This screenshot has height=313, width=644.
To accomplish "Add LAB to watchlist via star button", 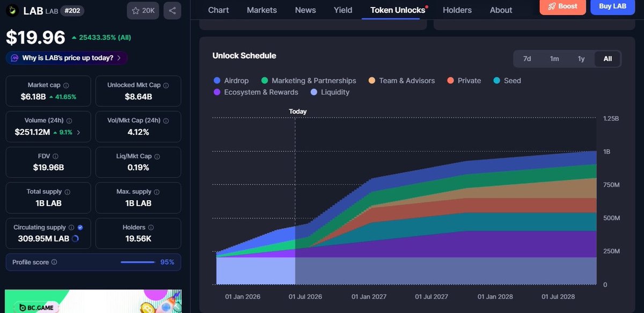I will coord(143,10).
